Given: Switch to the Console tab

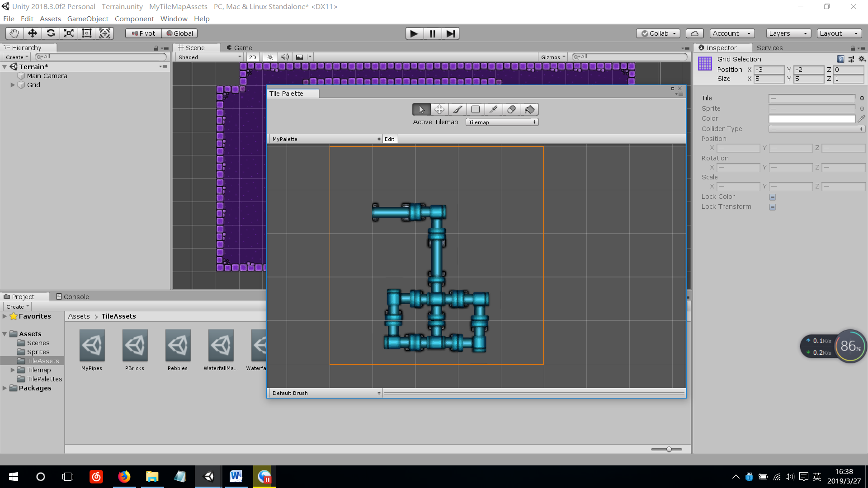Looking at the screenshot, I should click(72, 296).
